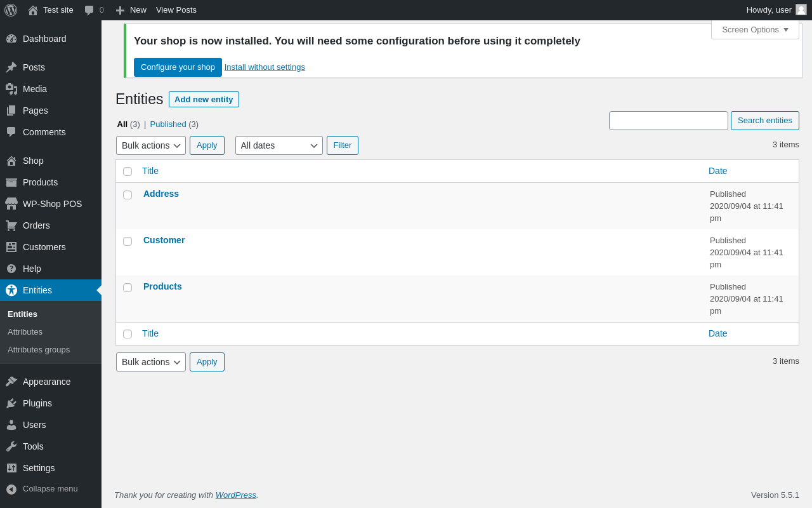This screenshot has width=812, height=508.
Task: Open the Address entity title link
Action: tap(161, 194)
